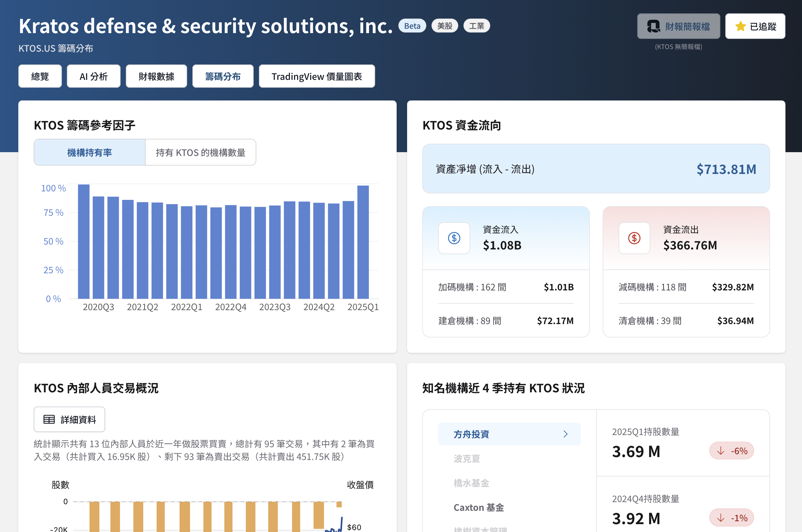Click the 2024Q4 -1% down-arrow badge
Image resolution: width=802 pixels, height=532 pixels.
(x=731, y=518)
